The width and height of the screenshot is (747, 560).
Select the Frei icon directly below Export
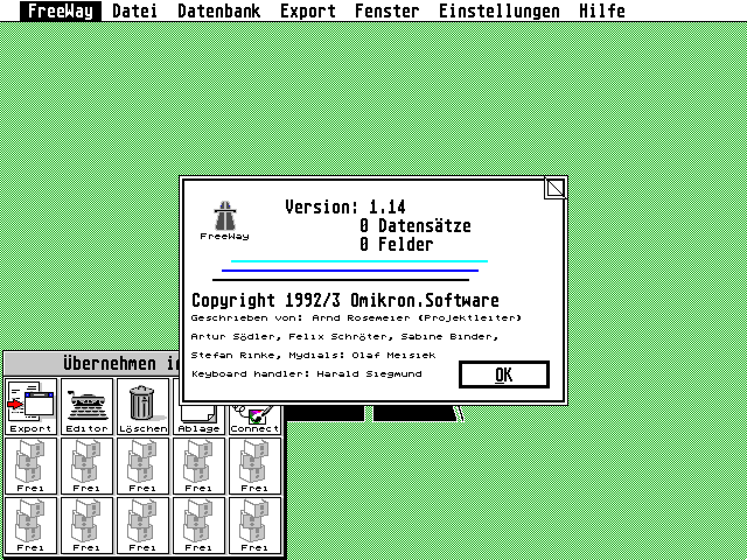coord(31,466)
